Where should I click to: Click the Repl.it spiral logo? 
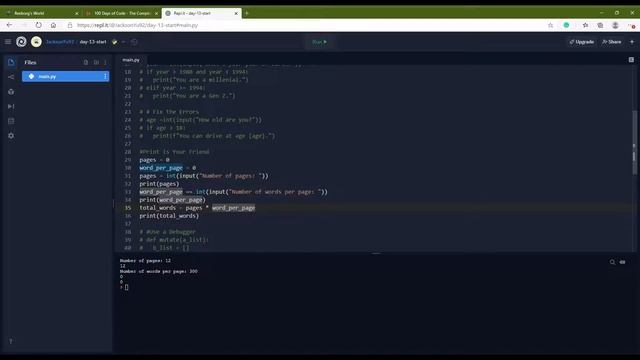click(21, 42)
